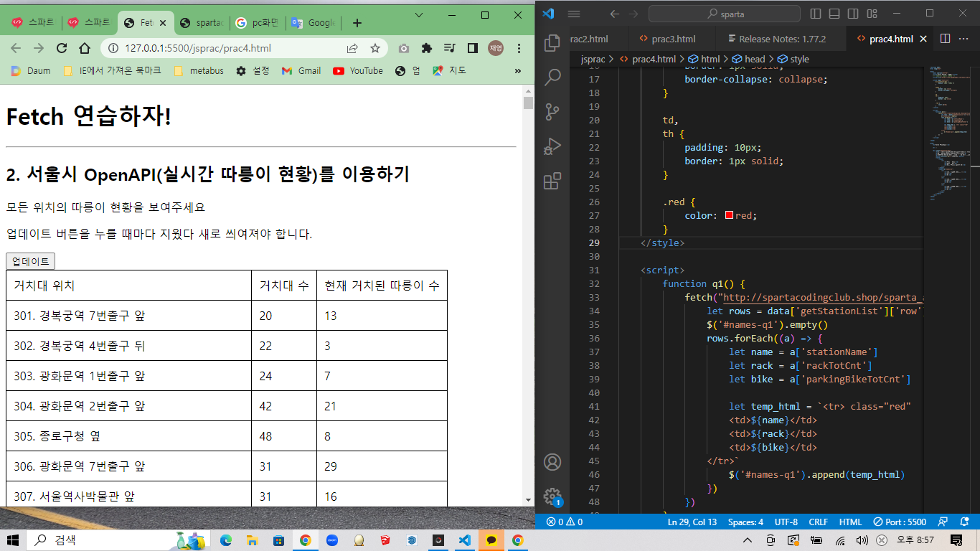
Task: Click errors and warnings status indicator
Action: click(x=565, y=522)
